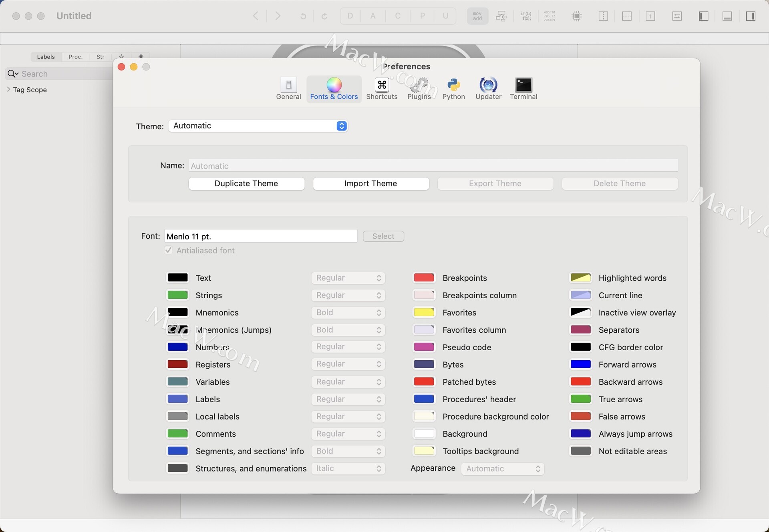This screenshot has height=532, width=769.
Task: Click the undo icon in toolbar
Action: [303, 16]
